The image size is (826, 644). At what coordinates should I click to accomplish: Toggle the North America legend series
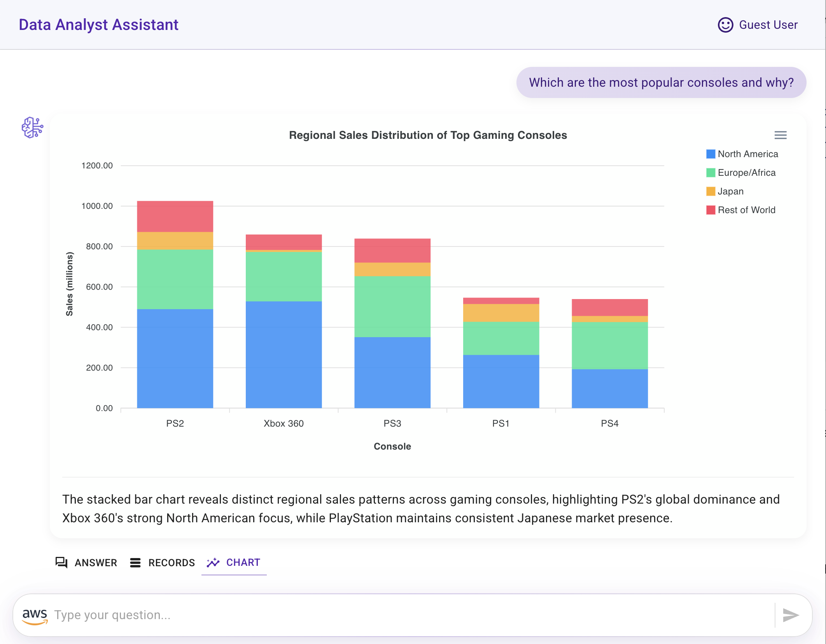click(742, 154)
